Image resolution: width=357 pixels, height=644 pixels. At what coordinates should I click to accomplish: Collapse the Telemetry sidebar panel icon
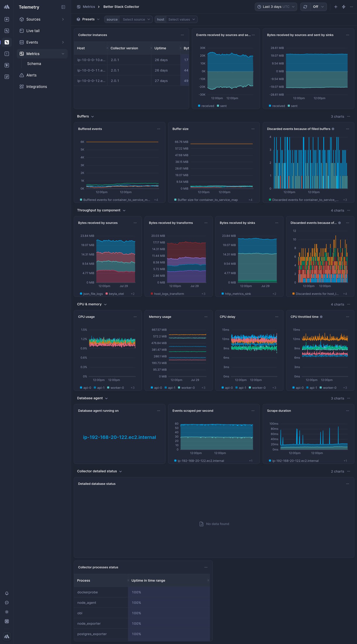click(63, 7)
